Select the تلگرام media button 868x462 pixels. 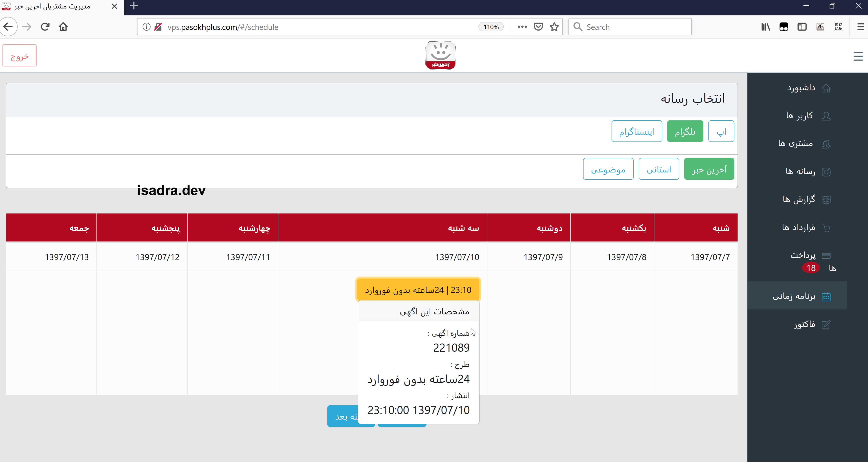tap(685, 131)
